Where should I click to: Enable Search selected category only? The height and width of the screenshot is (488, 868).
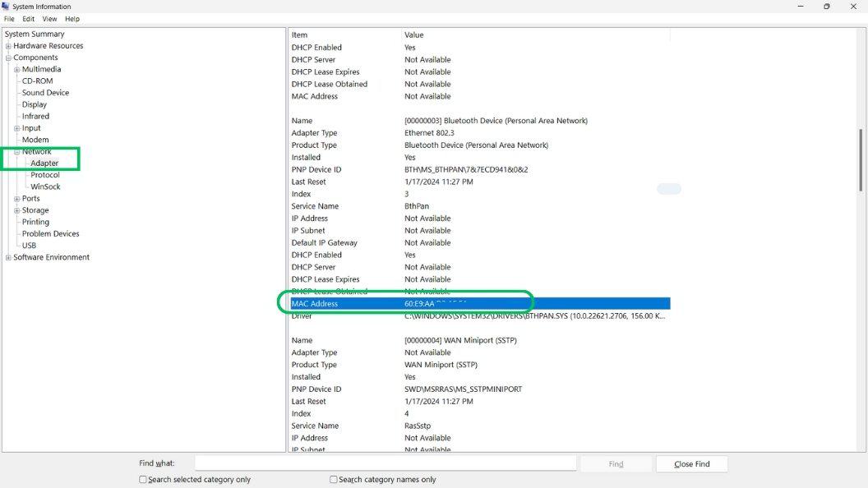tap(141, 479)
